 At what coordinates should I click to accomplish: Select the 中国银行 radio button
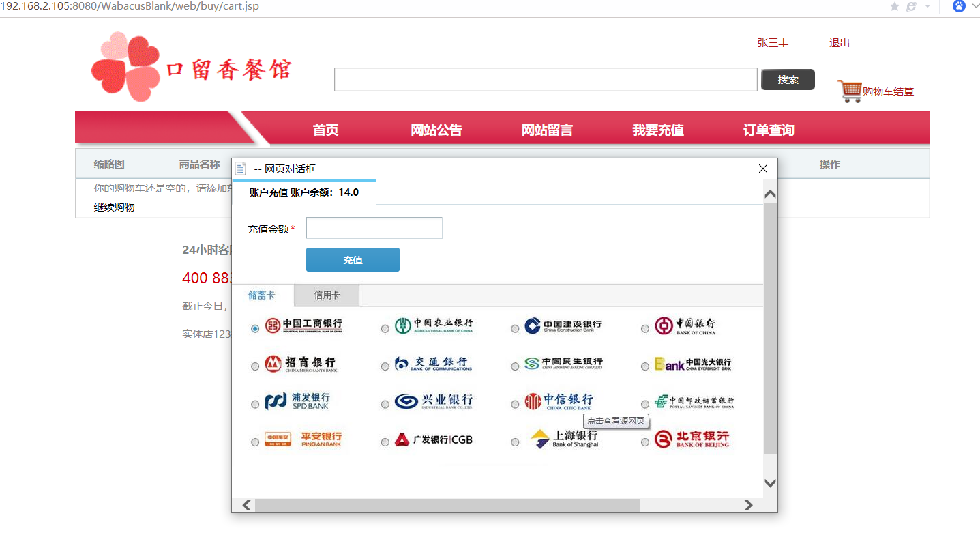645,329
